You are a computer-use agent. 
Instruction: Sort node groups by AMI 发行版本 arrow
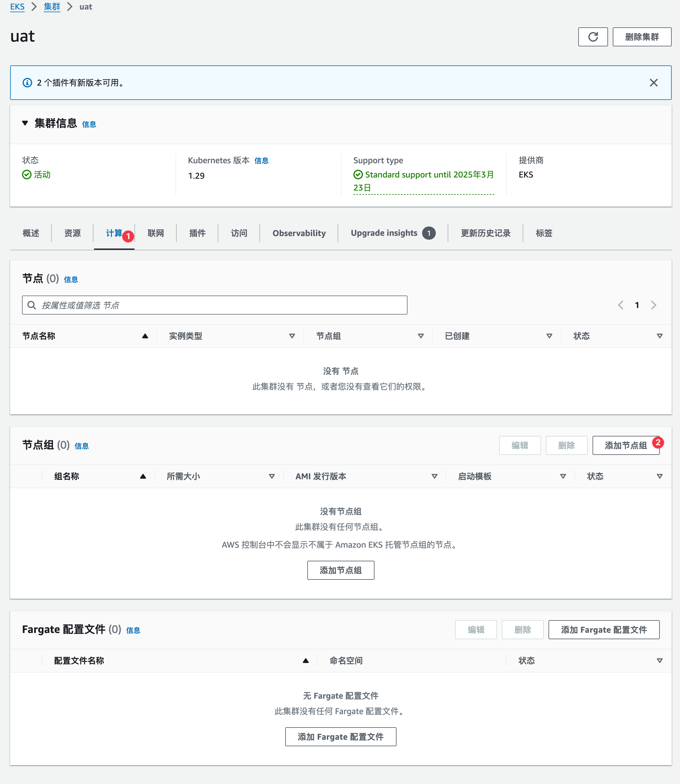(435, 476)
